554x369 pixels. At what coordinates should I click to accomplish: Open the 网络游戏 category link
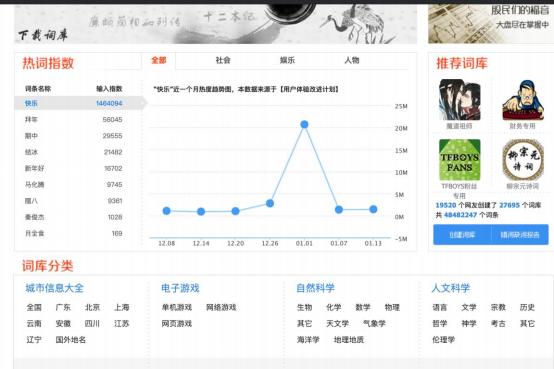click(x=221, y=308)
